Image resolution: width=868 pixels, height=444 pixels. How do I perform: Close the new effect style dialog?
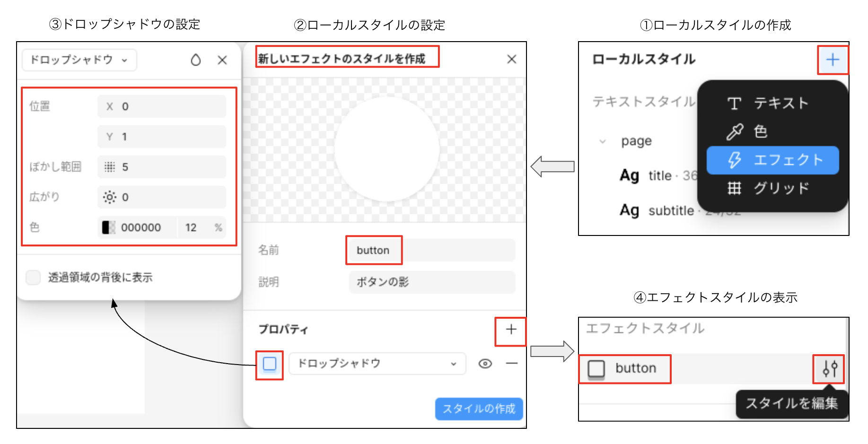[x=511, y=59]
